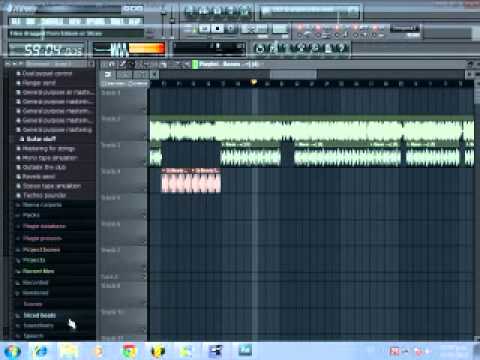Expand the Rendered folder in browser

pyautogui.click(x=35, y=293)
